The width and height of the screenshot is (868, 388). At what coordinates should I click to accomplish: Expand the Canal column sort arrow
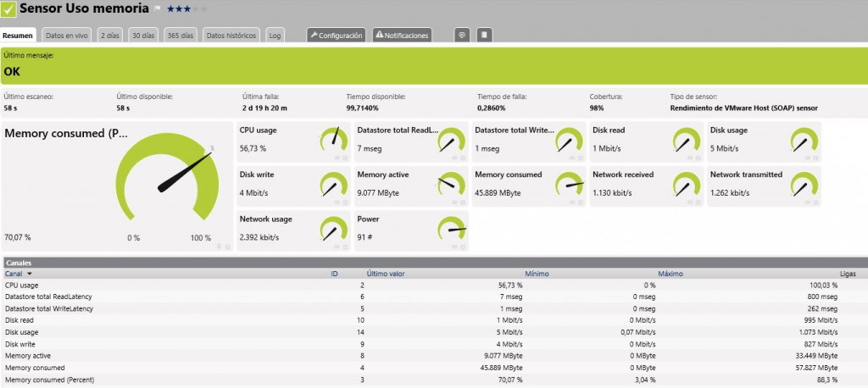(30, 274)
